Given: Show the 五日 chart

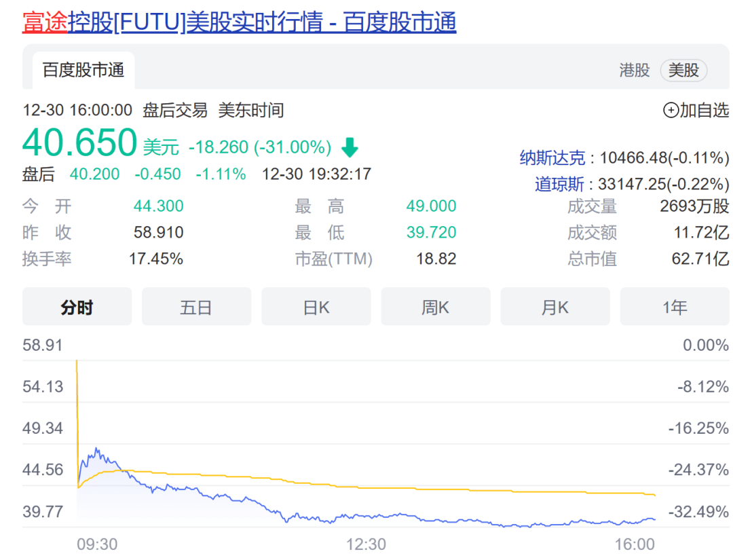Looking at the screenshot, I should click(x=196, y=307).
